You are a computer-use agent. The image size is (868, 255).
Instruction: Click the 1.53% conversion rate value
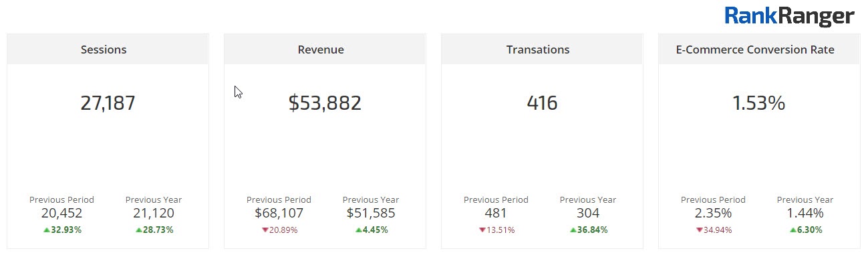pyautogui.click(x=758, y=103)
